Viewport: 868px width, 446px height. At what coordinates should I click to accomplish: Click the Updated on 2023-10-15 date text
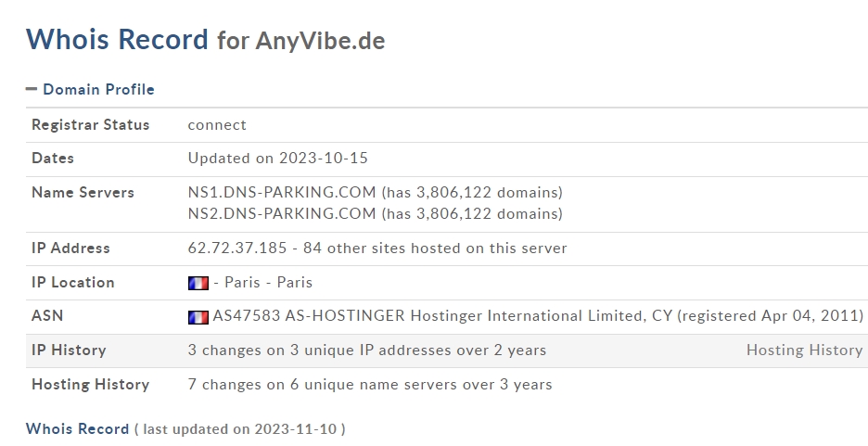tap(278, 158)
